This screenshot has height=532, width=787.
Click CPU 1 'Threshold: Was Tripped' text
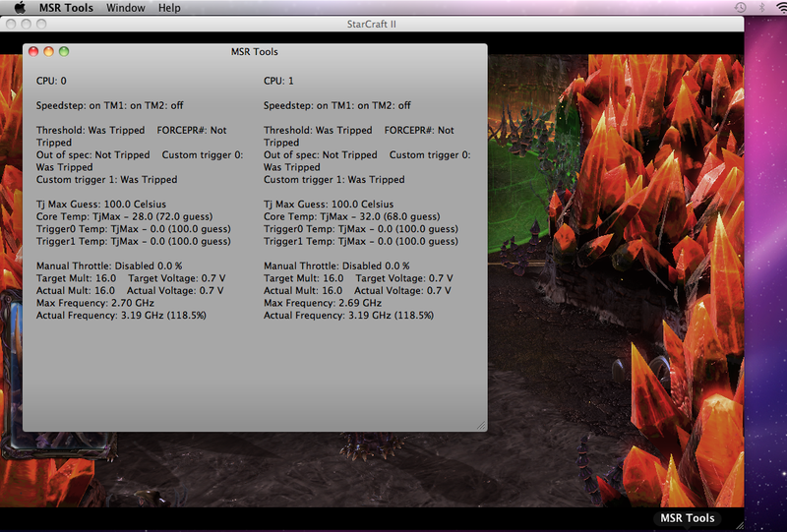pyautogui.click(x=318, y=131)
